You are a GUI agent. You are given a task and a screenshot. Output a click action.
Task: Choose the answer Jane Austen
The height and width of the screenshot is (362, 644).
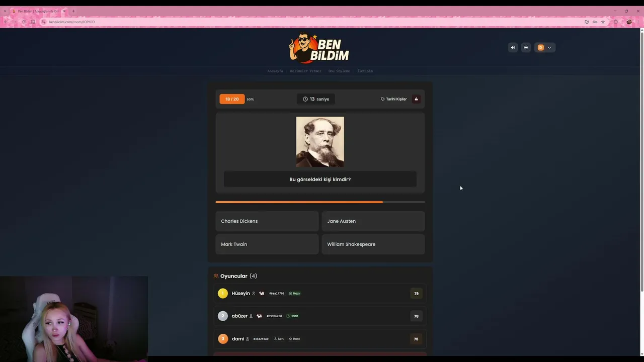[373, 221]
